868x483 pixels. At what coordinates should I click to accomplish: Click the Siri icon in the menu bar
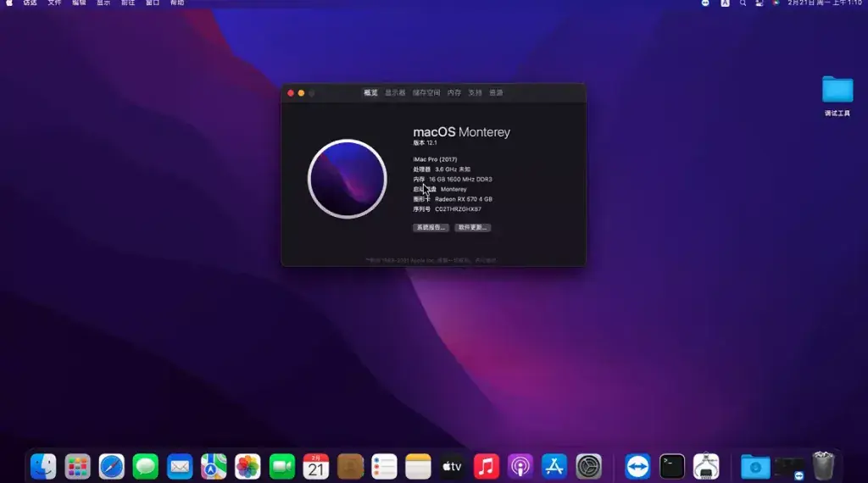click(776, 3)
